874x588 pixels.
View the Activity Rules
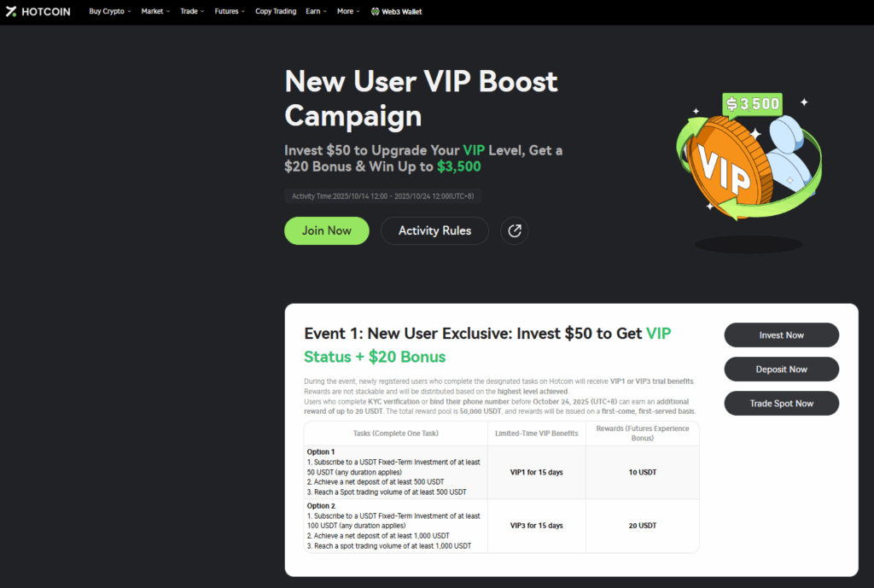pyautogui.click(x=434, y=230)
